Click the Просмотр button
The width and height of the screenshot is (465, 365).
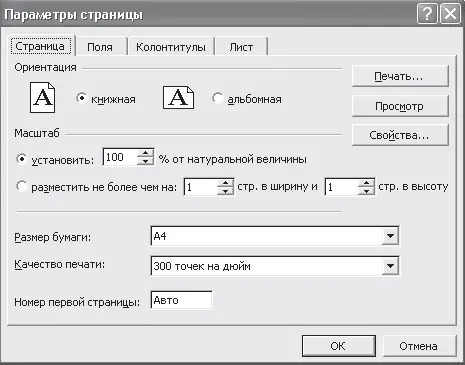point(400,106)
